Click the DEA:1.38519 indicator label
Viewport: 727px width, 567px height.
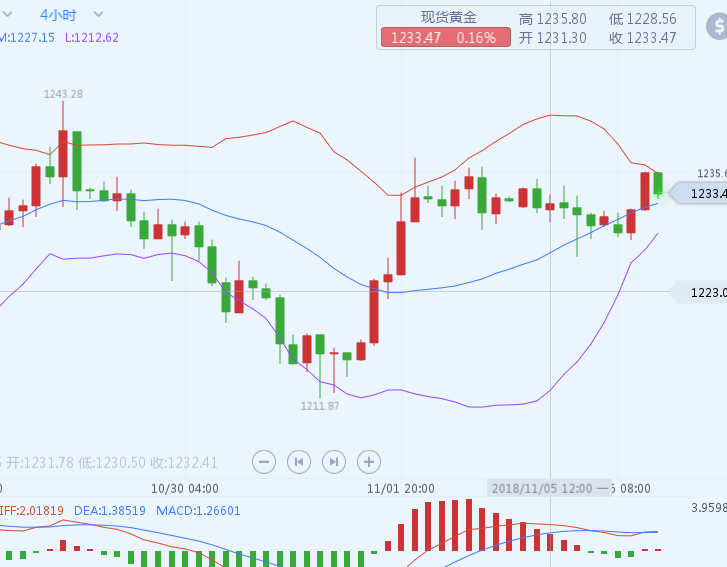109,510
